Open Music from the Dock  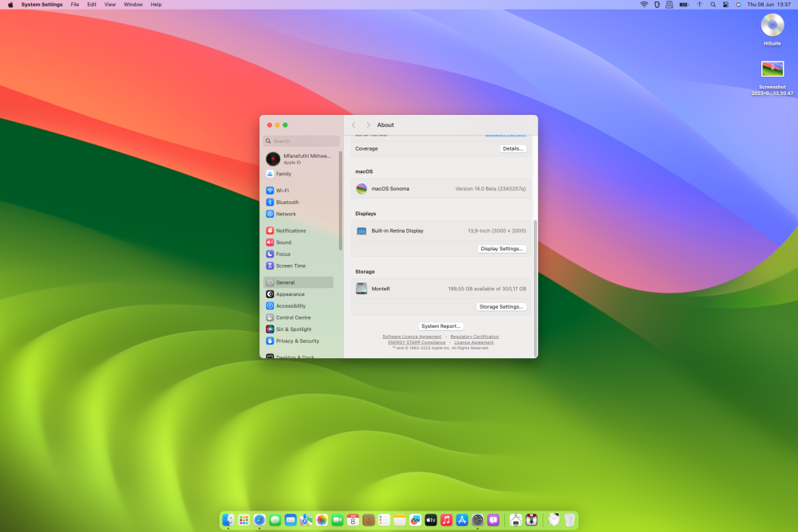[446, 520]
